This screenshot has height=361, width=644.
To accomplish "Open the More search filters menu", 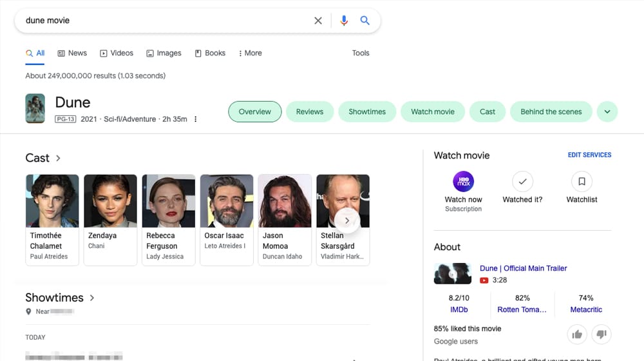I will (250, 53).
